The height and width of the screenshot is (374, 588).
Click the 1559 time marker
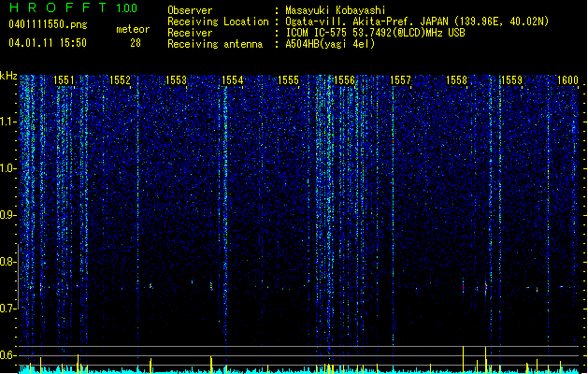pyautogui.click(x=511, y=80)
